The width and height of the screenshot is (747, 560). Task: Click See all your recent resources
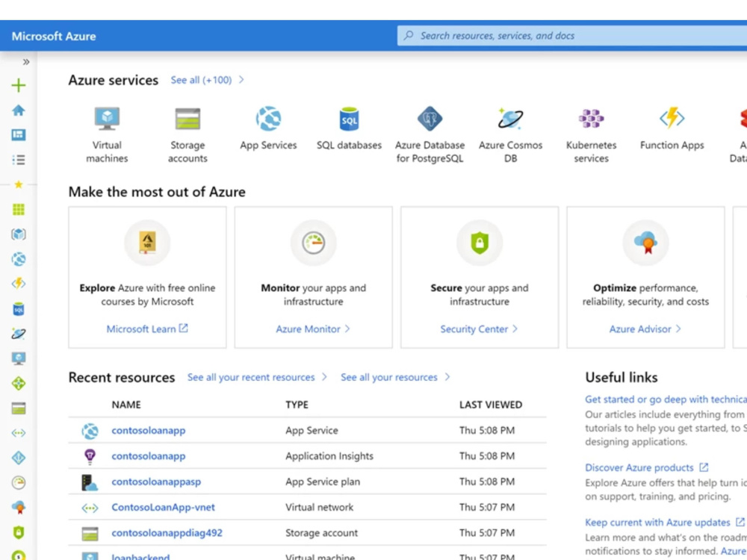click(x=251, y=377)
